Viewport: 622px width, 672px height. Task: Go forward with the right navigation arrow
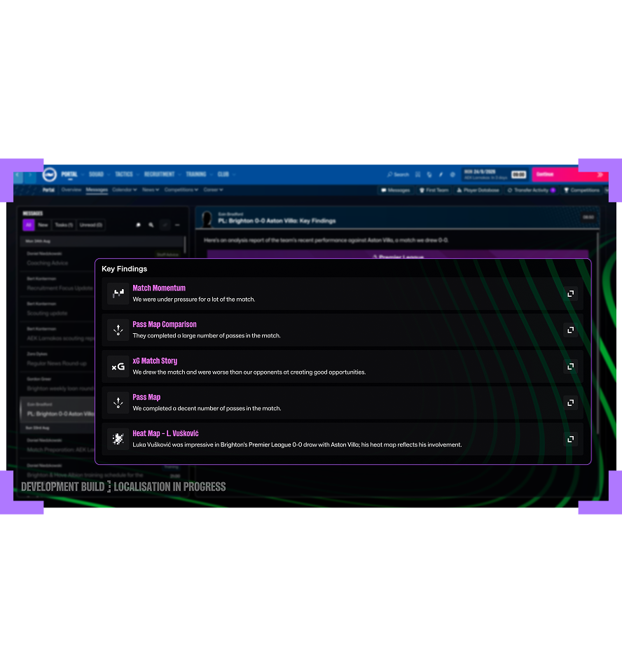(x=30, y=175)
